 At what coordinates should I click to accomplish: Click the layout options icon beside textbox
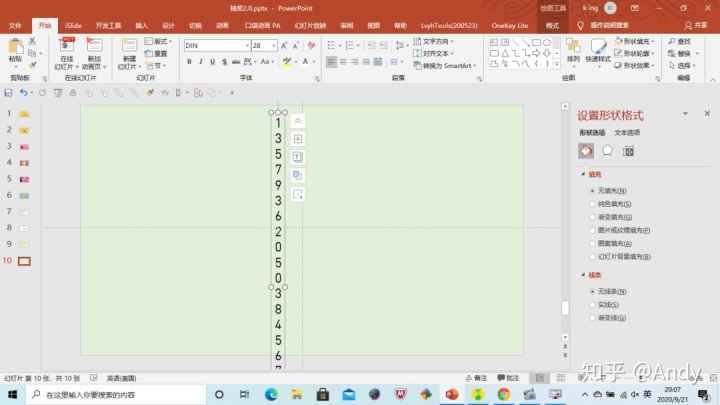click(298, 139)
